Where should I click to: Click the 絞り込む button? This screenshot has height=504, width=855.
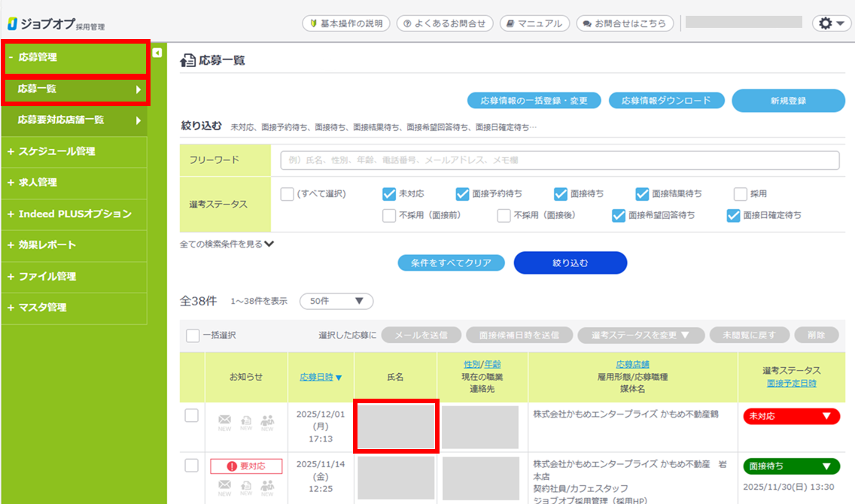[570, 263]
